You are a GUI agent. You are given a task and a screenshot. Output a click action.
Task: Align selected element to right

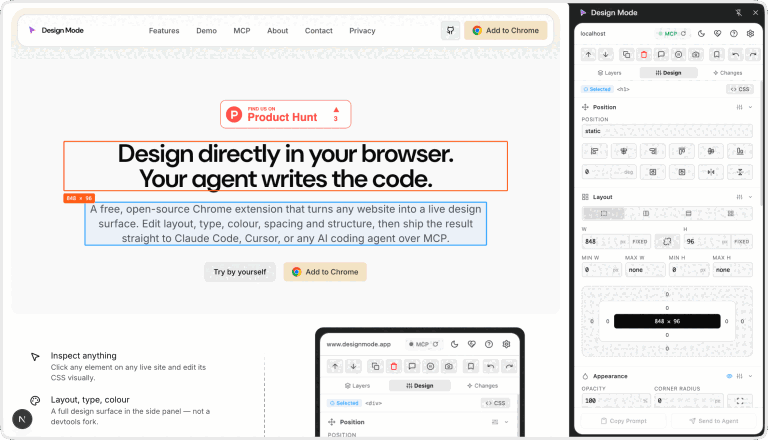tap(653, 151)
